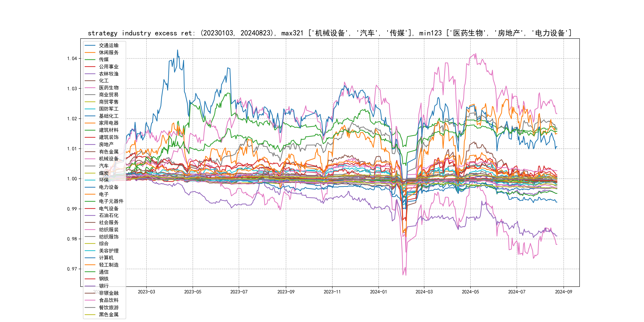Click the 黑色金属 legend label

click(x=109, y=314)
